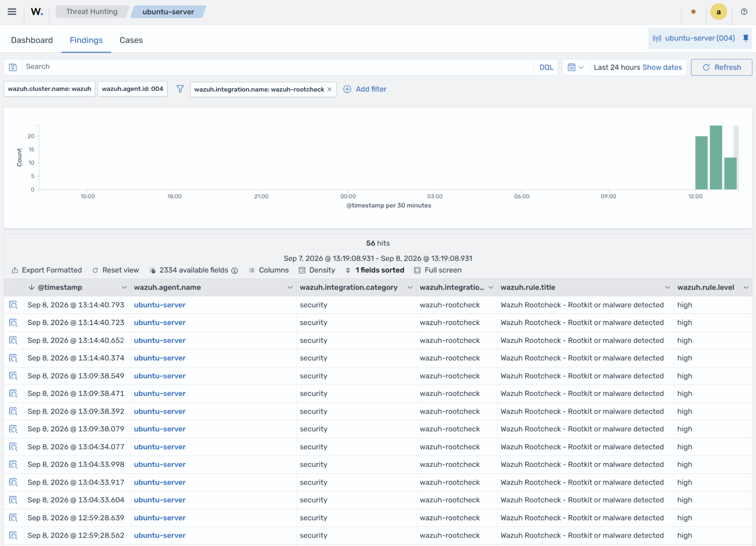756x546 pixels.
Task: Expand truncated wazuh.integratio... column chevron
Action: tap(491, 288)
